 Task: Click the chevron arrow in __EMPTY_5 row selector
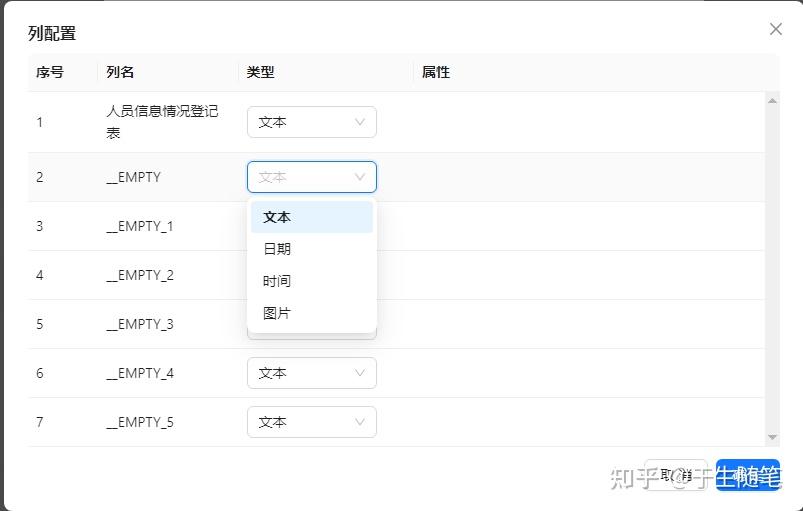tap(360, 422)
